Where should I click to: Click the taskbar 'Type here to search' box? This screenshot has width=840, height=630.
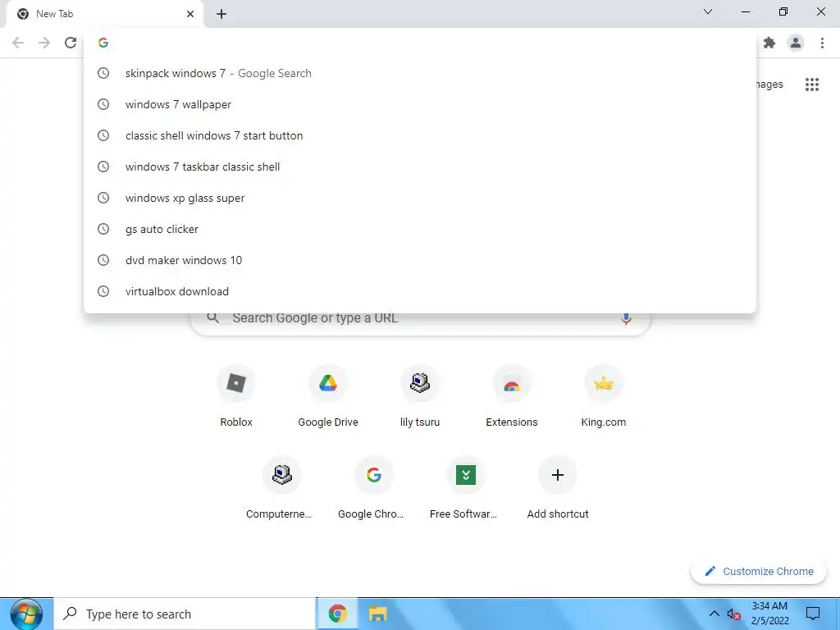185,614
